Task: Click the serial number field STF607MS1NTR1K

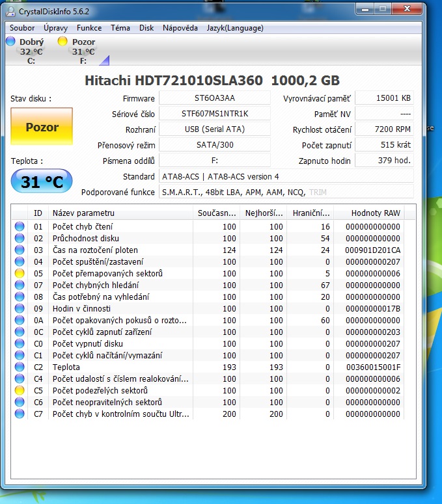Action: point(215,114)
